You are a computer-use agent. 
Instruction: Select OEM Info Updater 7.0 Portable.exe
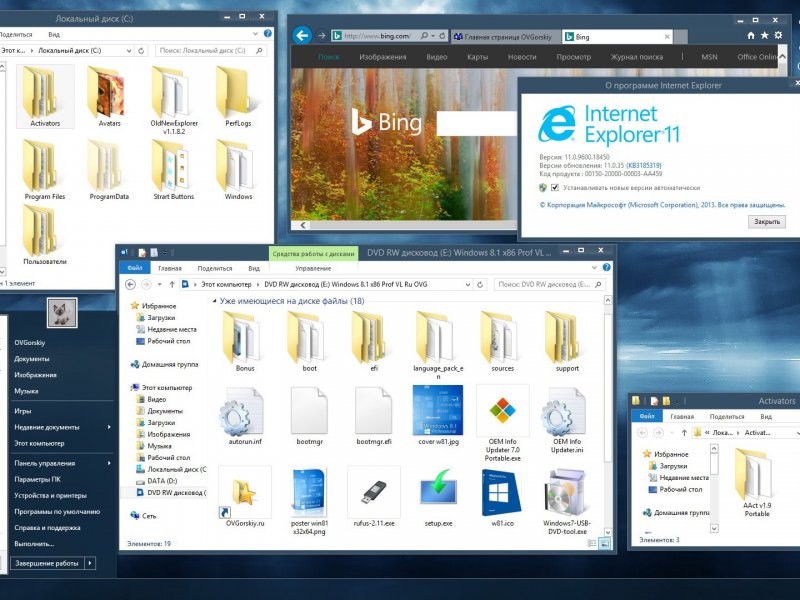[x=503, y=410]
